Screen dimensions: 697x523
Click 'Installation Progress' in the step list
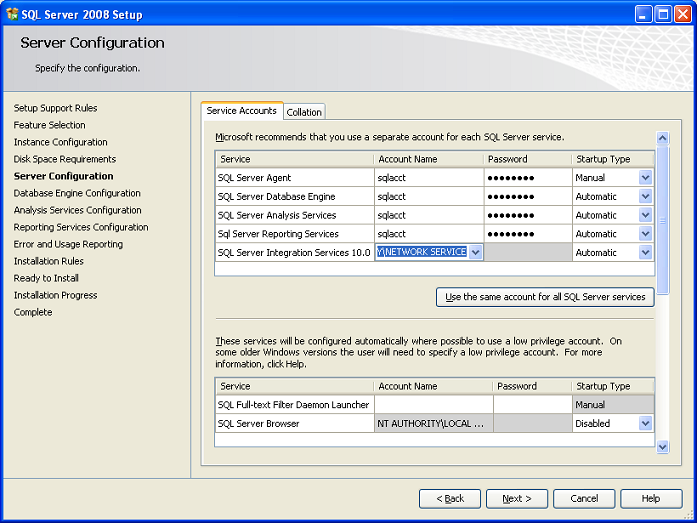55,295
